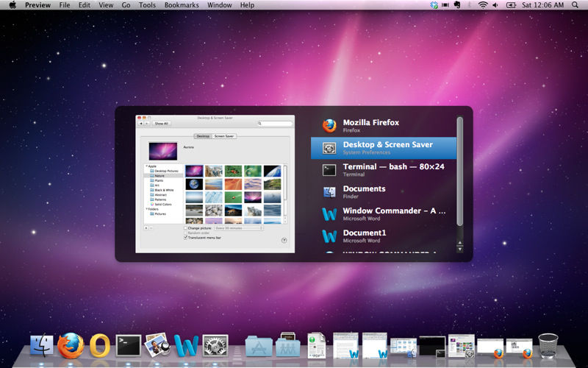The image size is (588, 368).
Task: Switch to the Screen Saver tab
Action: [x=224, y=136]
